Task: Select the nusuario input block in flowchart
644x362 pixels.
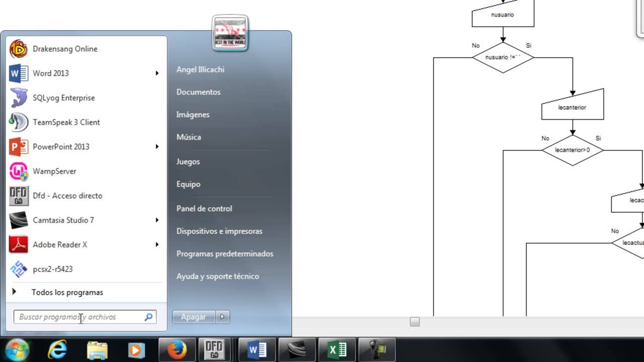Action: tap(503, 15)
